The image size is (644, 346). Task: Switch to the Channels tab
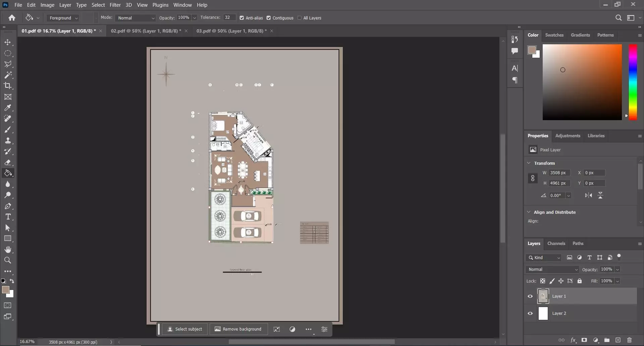[x=556, y=243]
